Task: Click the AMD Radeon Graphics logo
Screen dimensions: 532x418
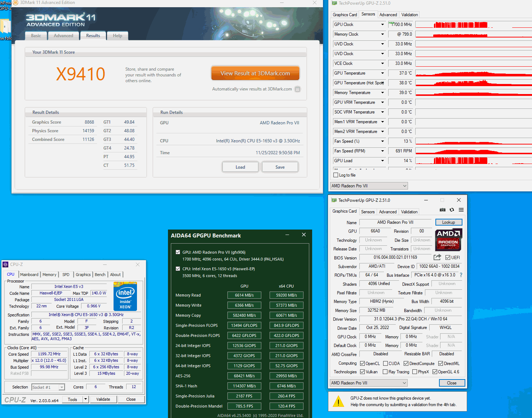Action: click(448, 239)
